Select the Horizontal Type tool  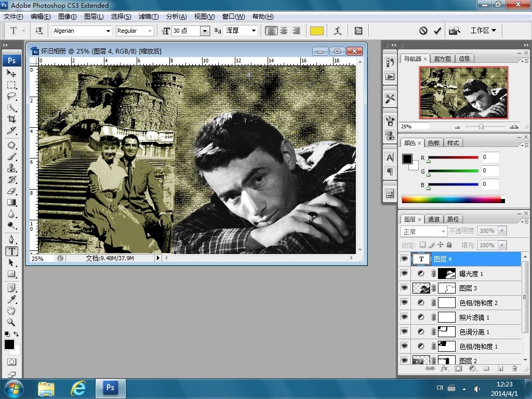(11, 251)
